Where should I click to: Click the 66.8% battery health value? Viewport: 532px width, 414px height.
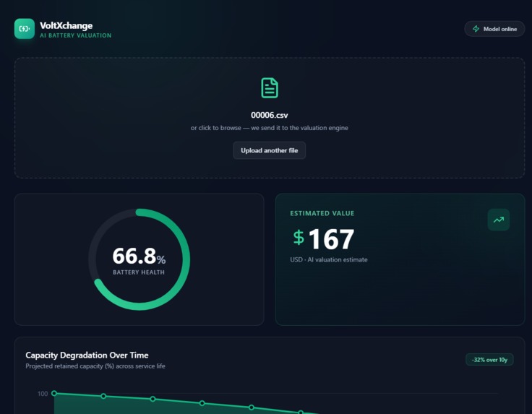[139, 256]
